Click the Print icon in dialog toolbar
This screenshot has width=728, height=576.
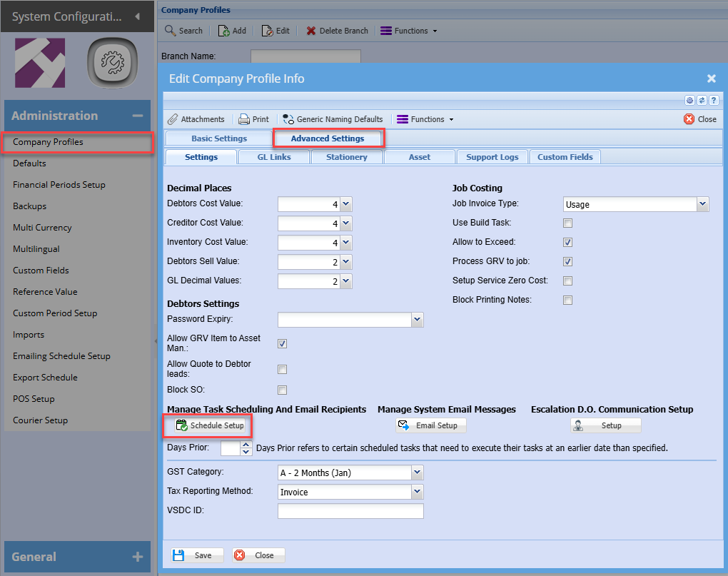pyautogui.click(x=243, y=119)
